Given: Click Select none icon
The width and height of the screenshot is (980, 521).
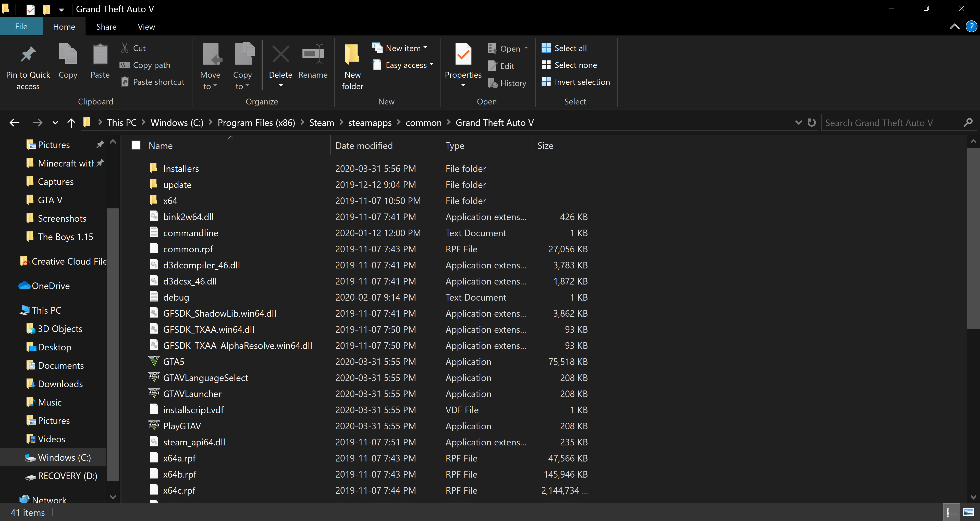Looking at the screenshot, I should click(x=546, y=65).
